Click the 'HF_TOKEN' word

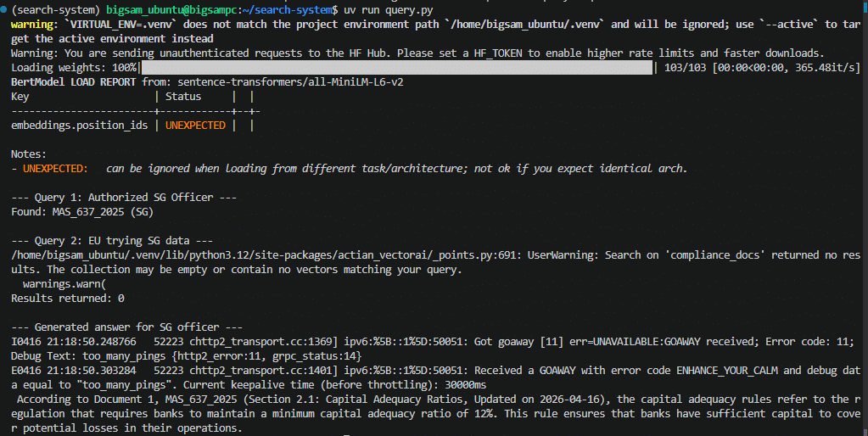(x=498, y=53)
